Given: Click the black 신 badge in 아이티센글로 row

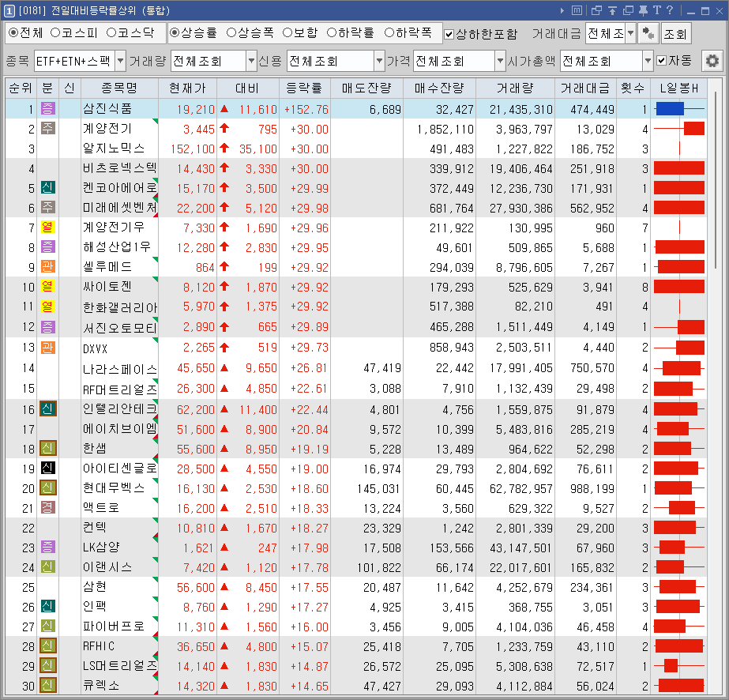Looking at the screenshot, I should click(48, 469).
